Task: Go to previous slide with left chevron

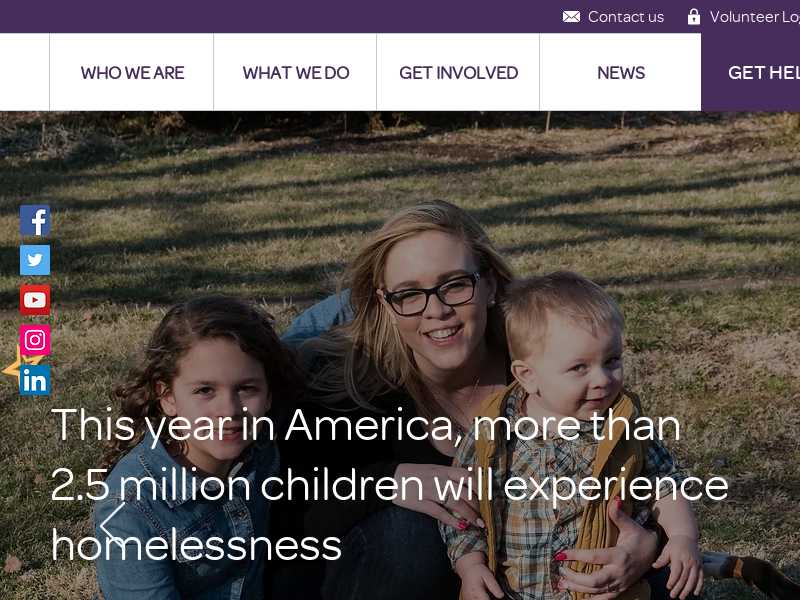Action: [112, 524]
